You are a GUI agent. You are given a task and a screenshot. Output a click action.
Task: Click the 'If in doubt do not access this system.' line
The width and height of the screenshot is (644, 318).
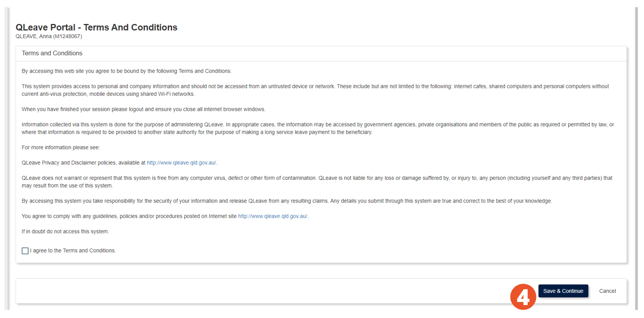65,231
